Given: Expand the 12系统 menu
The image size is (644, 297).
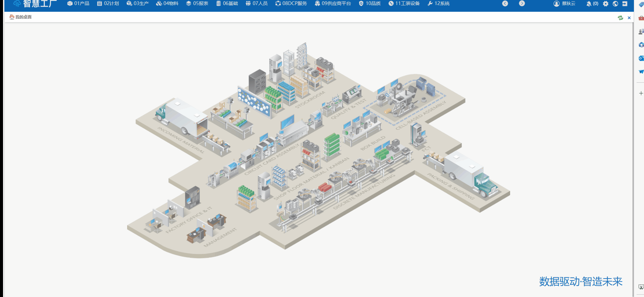Looking at the screenshot, I should coord(439,4).
